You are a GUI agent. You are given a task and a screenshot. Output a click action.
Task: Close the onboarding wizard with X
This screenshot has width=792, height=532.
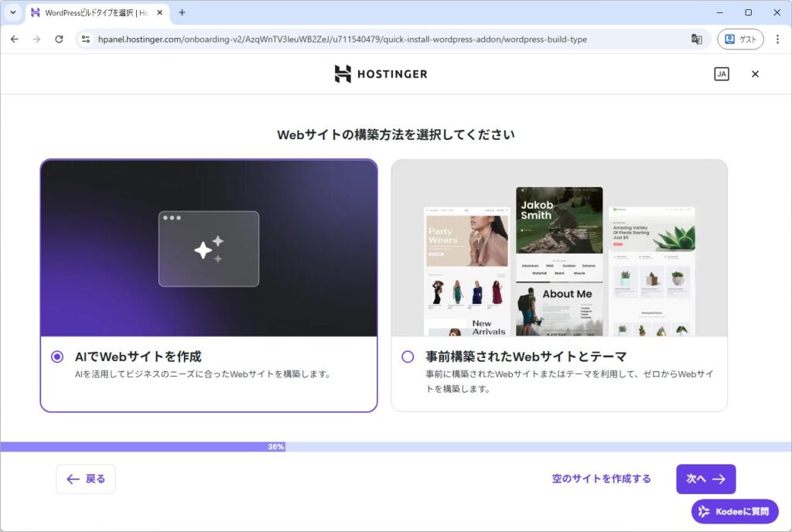755,74
